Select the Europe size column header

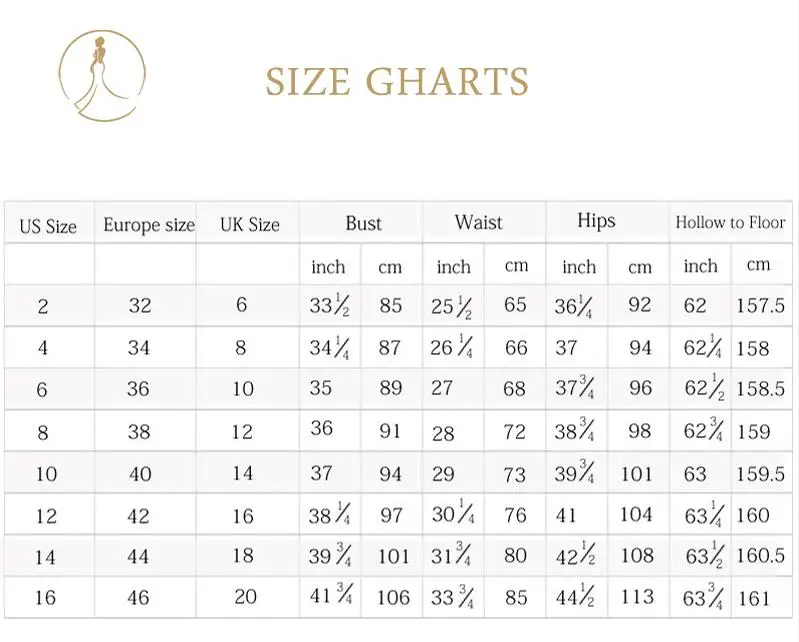coord(149,225)
